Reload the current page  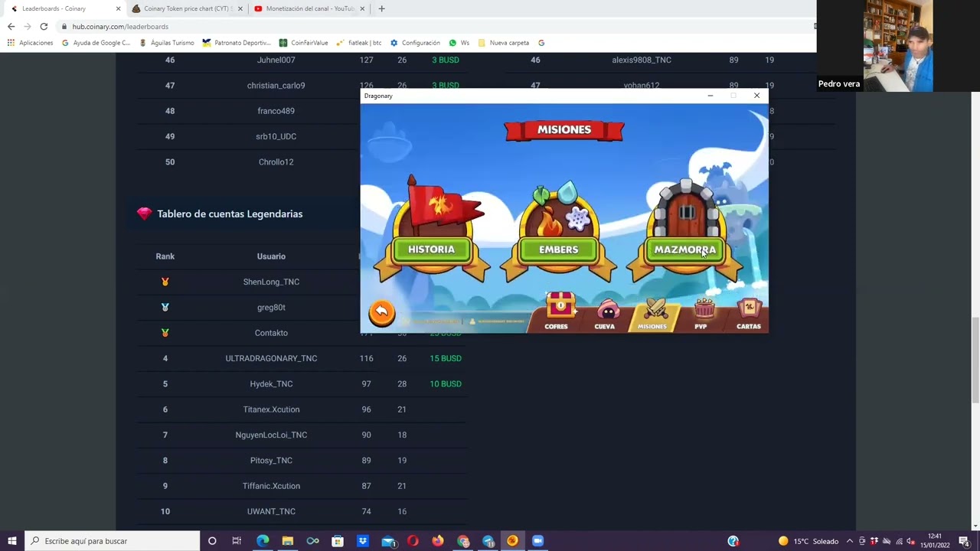click(x=44, y=26)
